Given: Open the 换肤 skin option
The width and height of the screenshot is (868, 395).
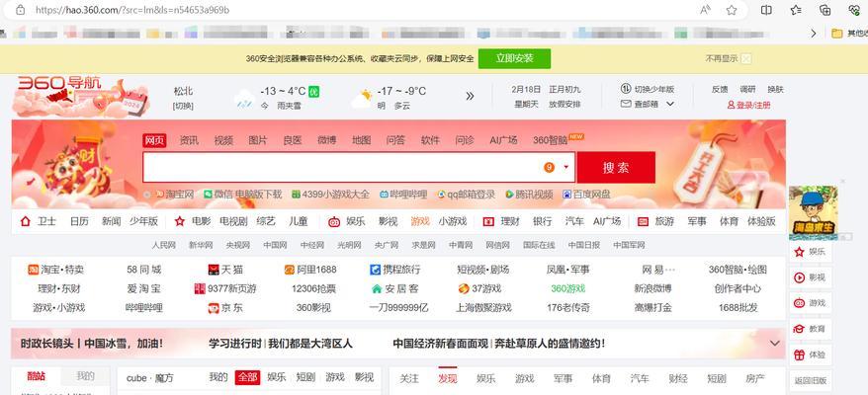Looking at the screenshot, I should tap(775, 89).
